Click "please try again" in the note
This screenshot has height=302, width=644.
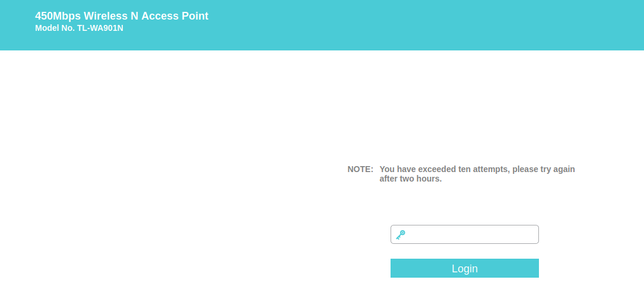(x=544, y=169)
